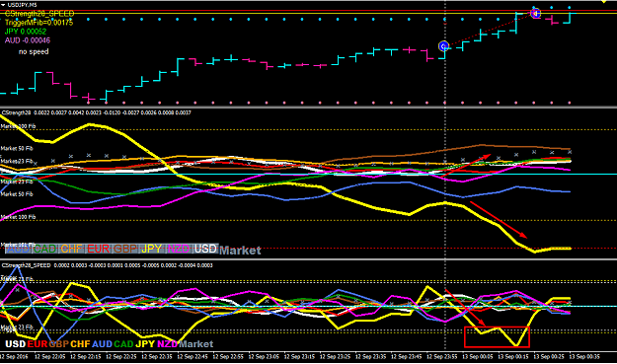
Task: Click the blue circle signal marker at 23:55
Action: (444, 46)
